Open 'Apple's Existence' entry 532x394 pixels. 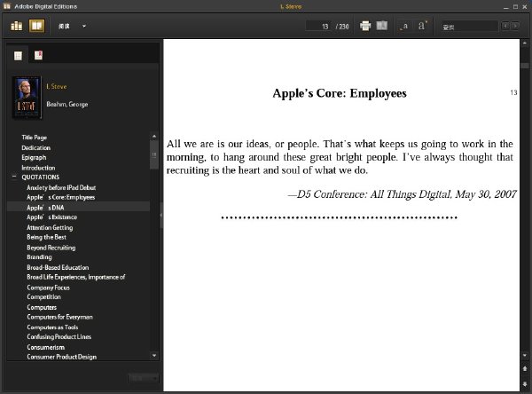[52, 217]
